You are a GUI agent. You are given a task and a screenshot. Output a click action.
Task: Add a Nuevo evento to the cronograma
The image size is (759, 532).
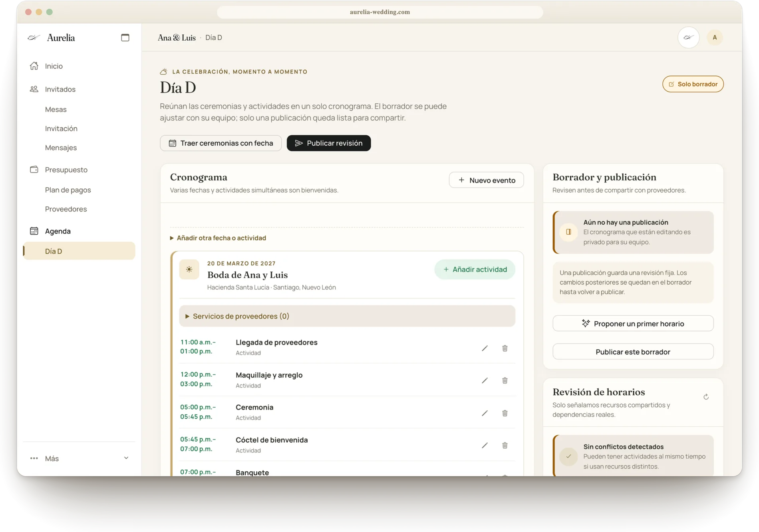(x=486, y=180)
